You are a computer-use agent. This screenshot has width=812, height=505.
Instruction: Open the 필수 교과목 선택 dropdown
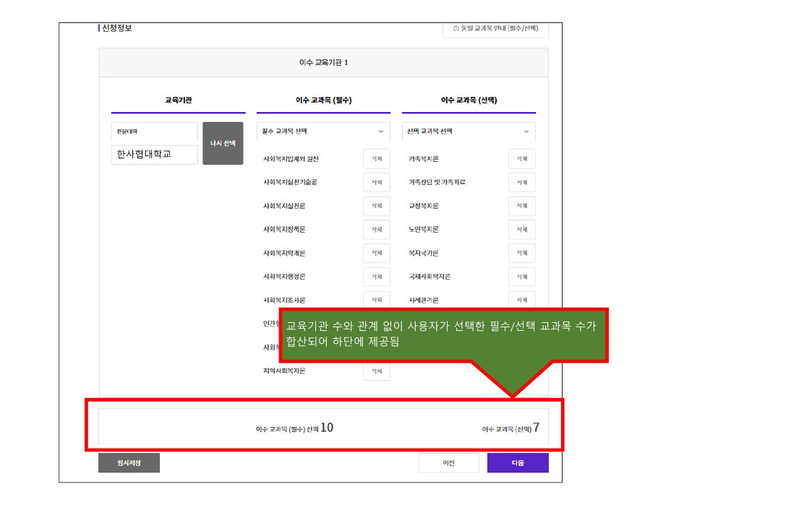(323, 131)
